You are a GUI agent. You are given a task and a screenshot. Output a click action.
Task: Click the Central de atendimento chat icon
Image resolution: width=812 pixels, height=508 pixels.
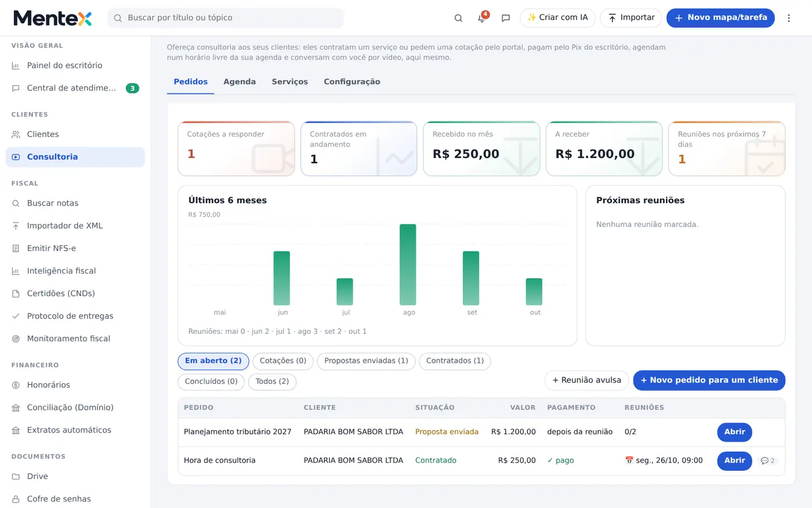tap(16, 88)
